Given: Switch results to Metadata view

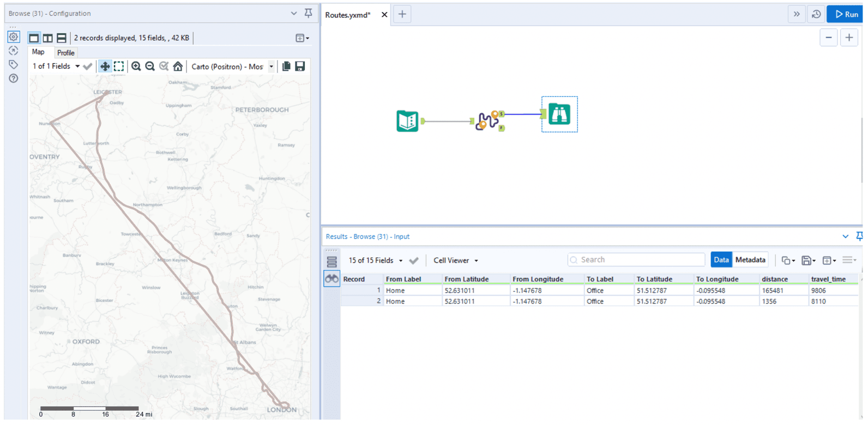Looking at the screenshot, I should [750, 260].
